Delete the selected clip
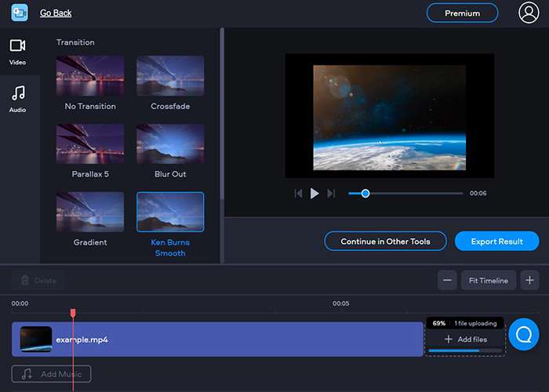549x392 pixels. tap(38, 280)
